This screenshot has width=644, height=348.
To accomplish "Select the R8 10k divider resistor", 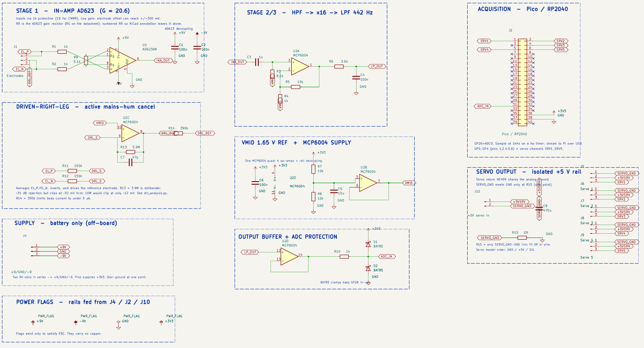I will pyautogui.click(x=313, y=197).
